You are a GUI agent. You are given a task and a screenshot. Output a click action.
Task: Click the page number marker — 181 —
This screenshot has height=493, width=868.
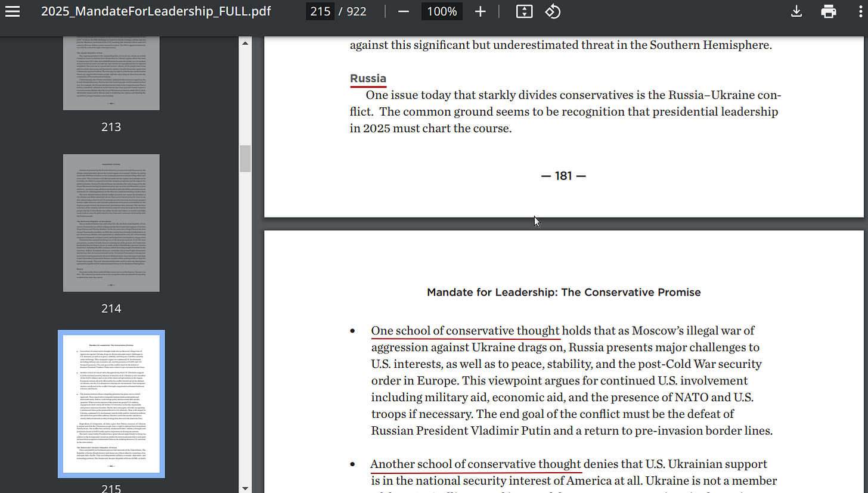pos(563,176)
